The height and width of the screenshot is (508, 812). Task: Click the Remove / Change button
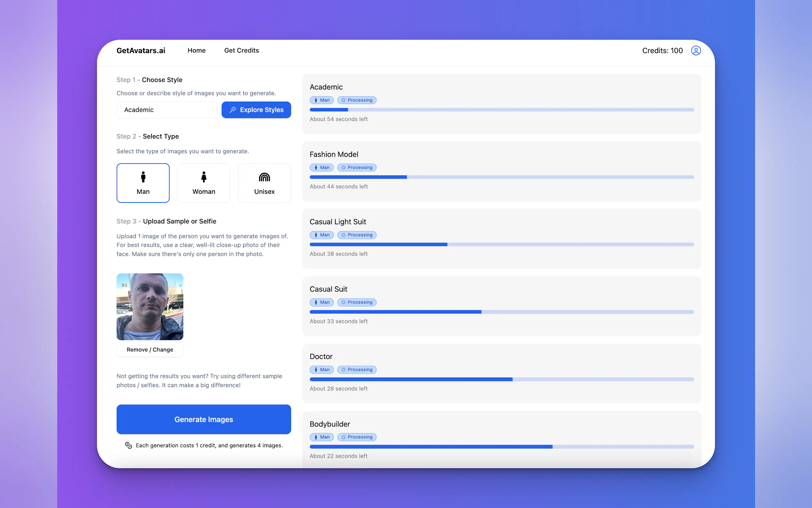[x=150, y=349]
